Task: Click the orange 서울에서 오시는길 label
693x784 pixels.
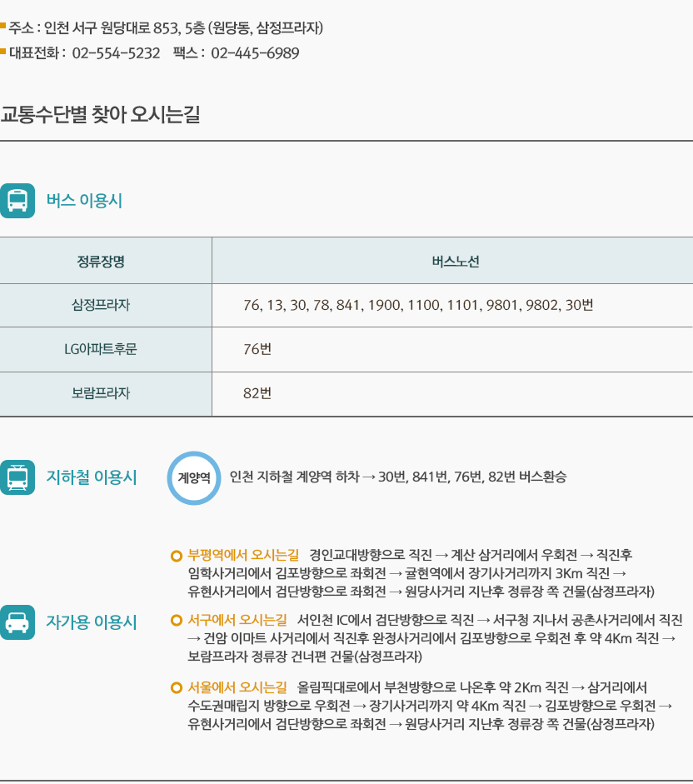Action: tap(237, 687)
